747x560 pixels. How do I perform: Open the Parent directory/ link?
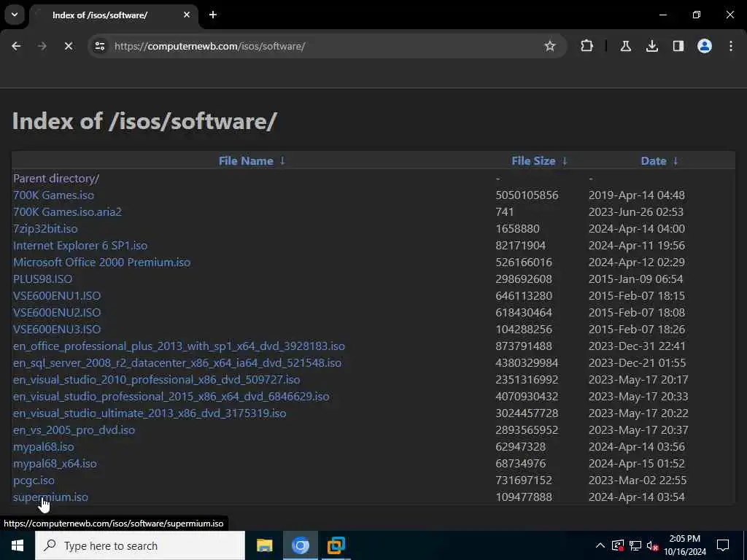[56, 179]
